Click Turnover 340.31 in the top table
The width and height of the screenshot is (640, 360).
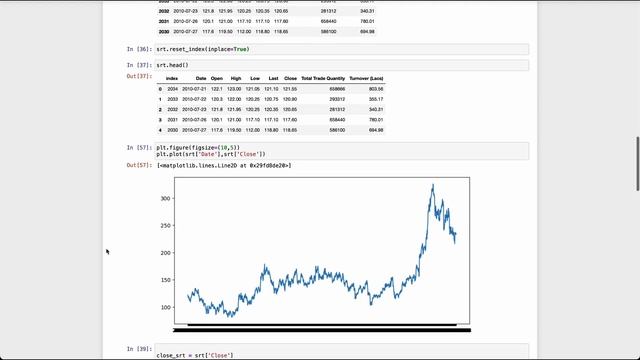click(367, 11)
